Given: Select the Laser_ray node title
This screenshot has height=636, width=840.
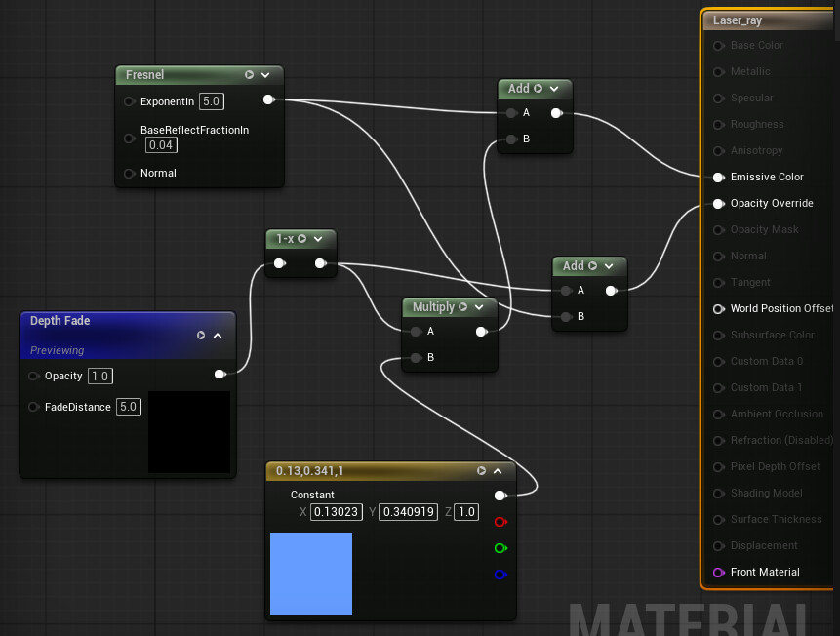Looking at the screenshot, I should coord(738,20).
